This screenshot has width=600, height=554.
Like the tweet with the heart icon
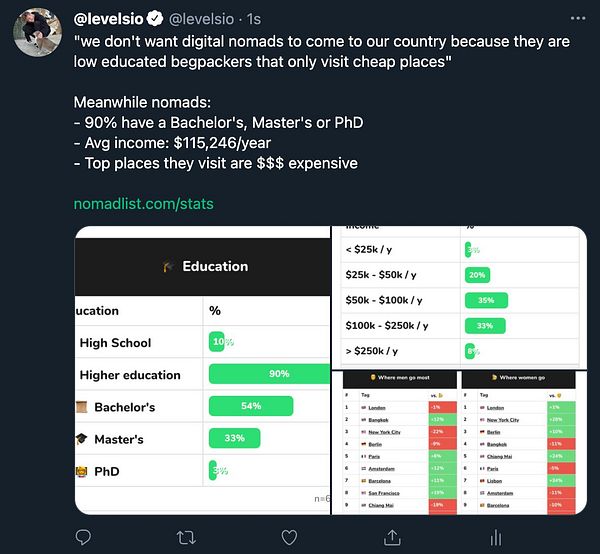289,538
